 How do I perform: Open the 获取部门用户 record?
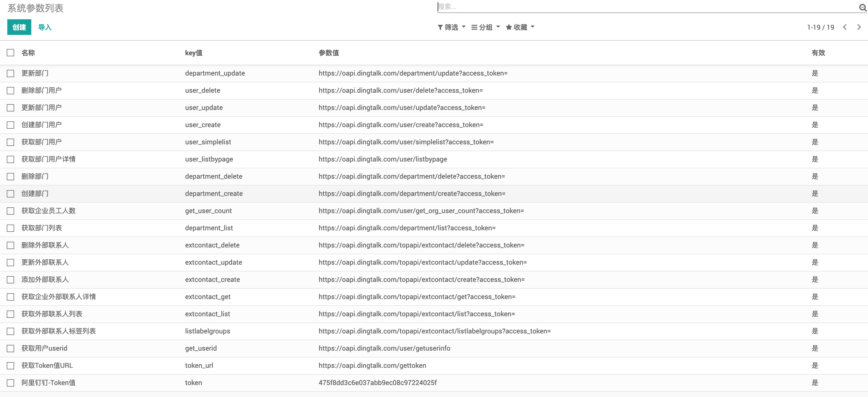coord(41,142)
